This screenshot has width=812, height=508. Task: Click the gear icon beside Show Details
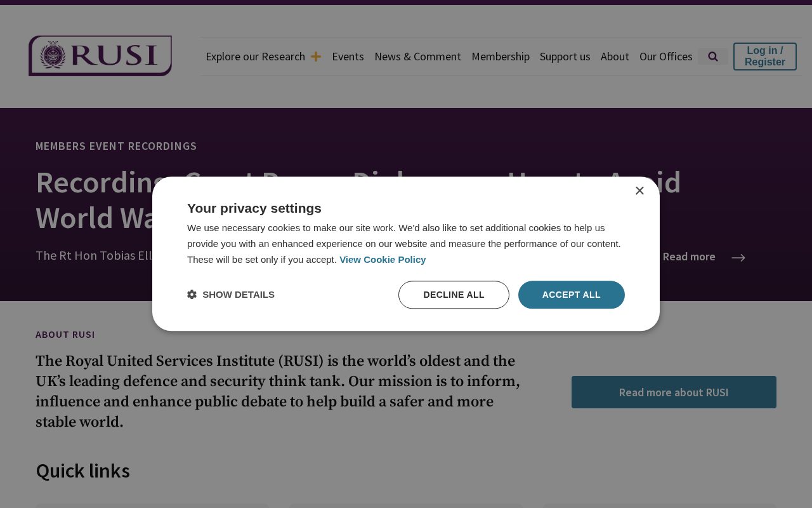pos(192,295)
